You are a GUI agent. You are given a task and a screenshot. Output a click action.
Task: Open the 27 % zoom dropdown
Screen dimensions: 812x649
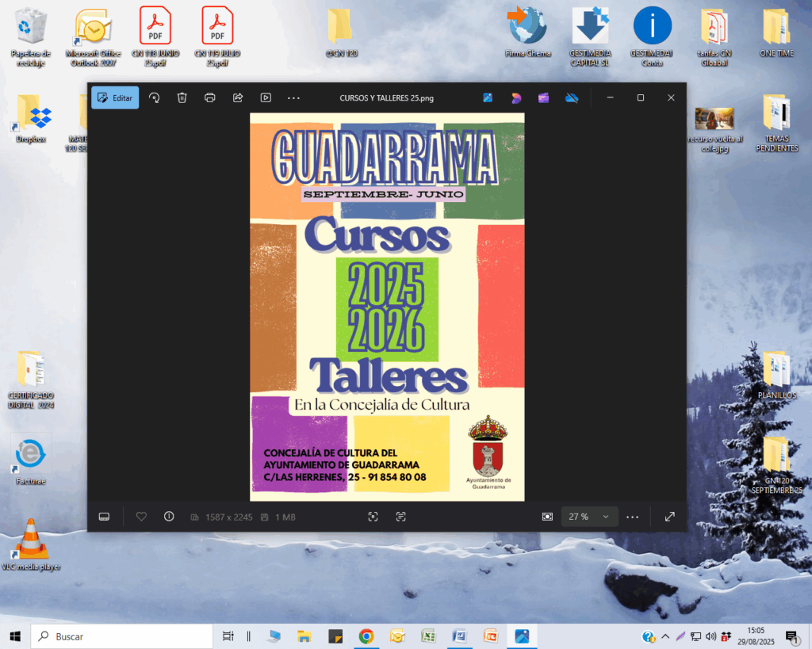589,517
